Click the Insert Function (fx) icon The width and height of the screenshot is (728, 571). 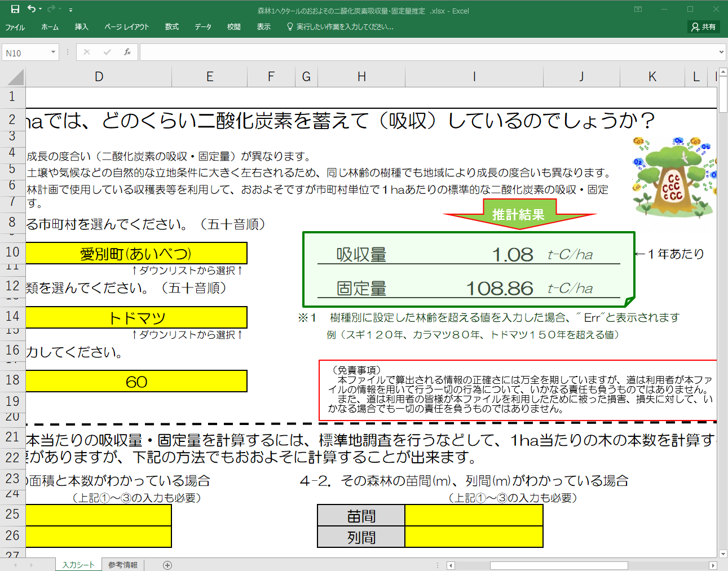click(126, 52)
